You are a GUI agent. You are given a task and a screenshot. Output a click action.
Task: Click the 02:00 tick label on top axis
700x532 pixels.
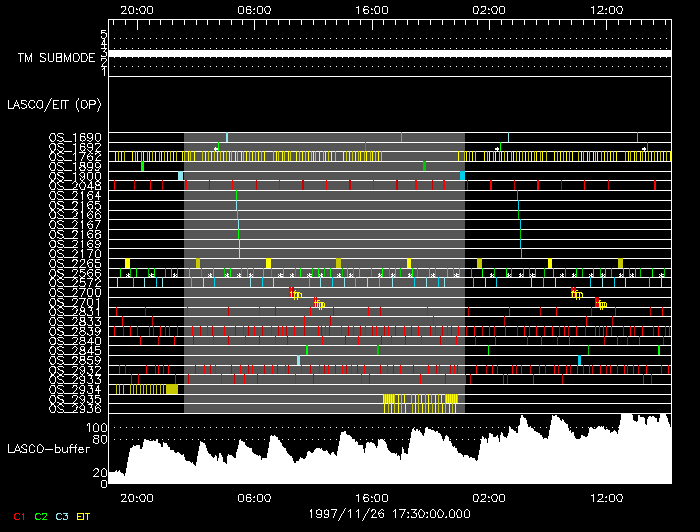click(489, 8)
